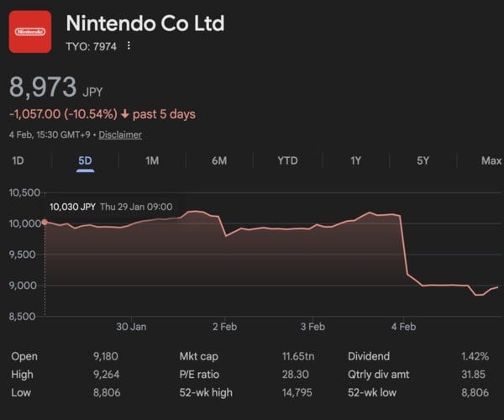Click the Dividend 1.42% value

tap(474, 356)
